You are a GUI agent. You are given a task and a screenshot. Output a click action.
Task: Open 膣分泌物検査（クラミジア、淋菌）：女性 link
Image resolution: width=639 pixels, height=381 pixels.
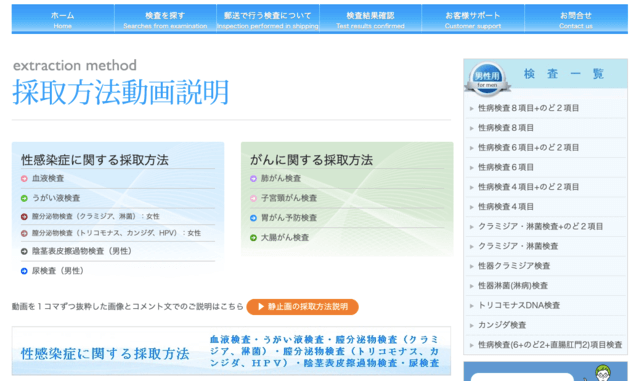(96, 217)
